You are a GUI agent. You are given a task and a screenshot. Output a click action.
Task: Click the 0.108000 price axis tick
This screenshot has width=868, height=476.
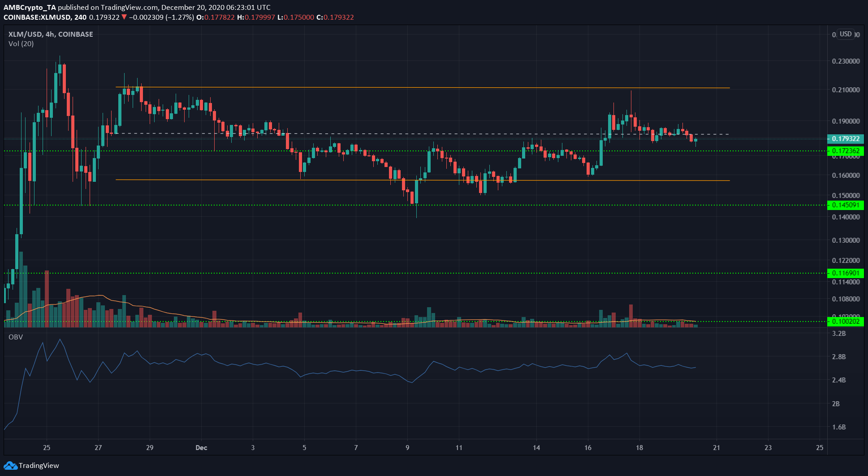tap(846, 299)
